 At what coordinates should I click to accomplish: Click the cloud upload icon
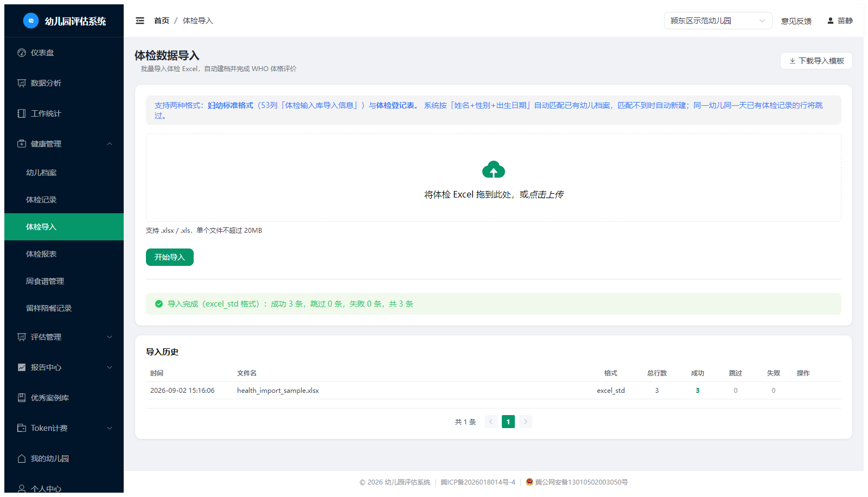click(x=494, y=169)
